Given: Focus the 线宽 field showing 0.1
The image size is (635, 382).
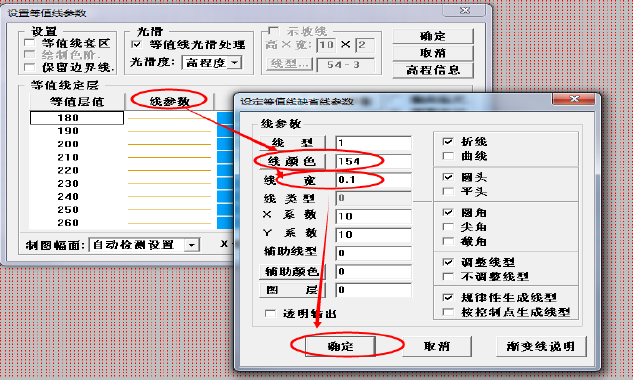Looking at the screenshot, I should [x=373, y=179].
